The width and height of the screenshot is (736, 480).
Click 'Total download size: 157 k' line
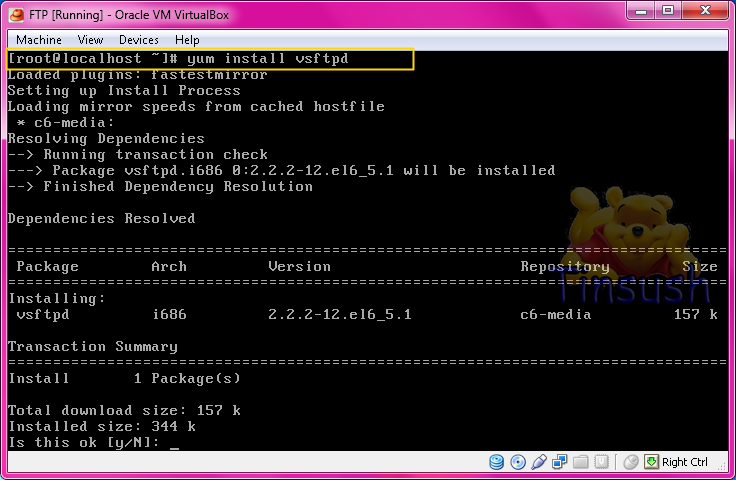click(x=124, y=411)
